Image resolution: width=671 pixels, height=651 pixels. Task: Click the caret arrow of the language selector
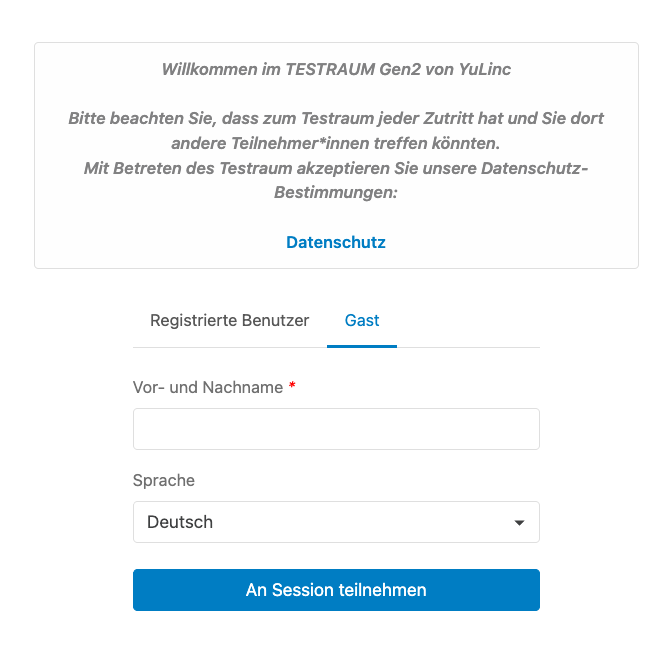[x=519, y=523]
